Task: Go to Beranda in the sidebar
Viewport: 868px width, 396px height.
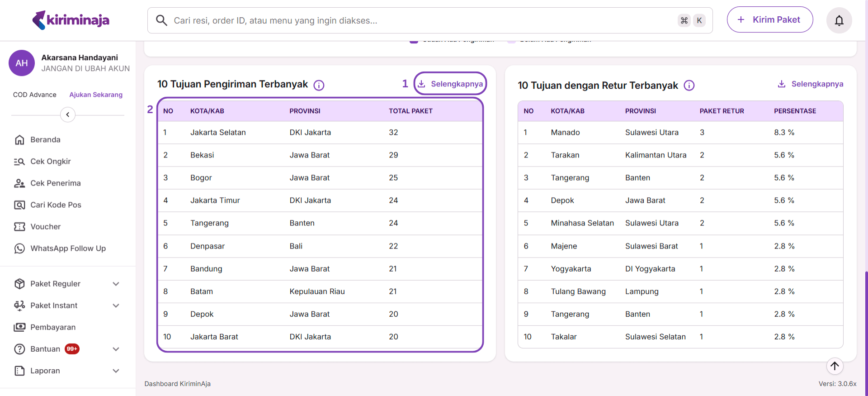Action: pos(45,140)
